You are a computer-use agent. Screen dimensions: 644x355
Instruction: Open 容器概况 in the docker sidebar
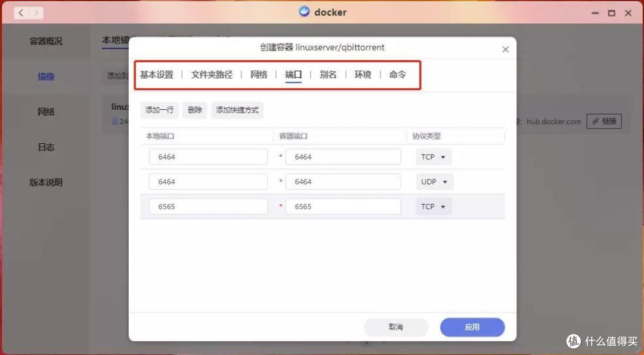(46, 41)
